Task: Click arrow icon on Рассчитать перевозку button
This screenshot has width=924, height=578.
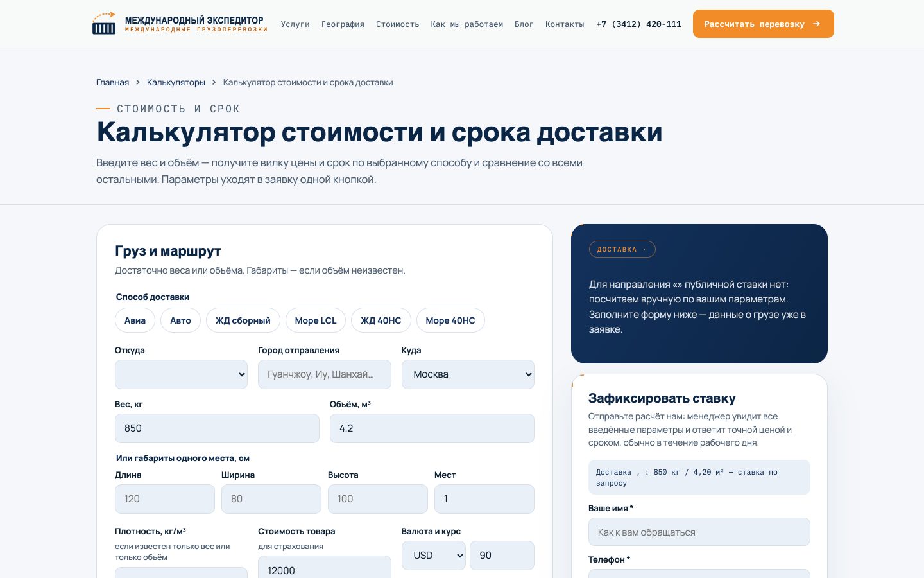Action: pyautogui.click(x=816, y=24)
